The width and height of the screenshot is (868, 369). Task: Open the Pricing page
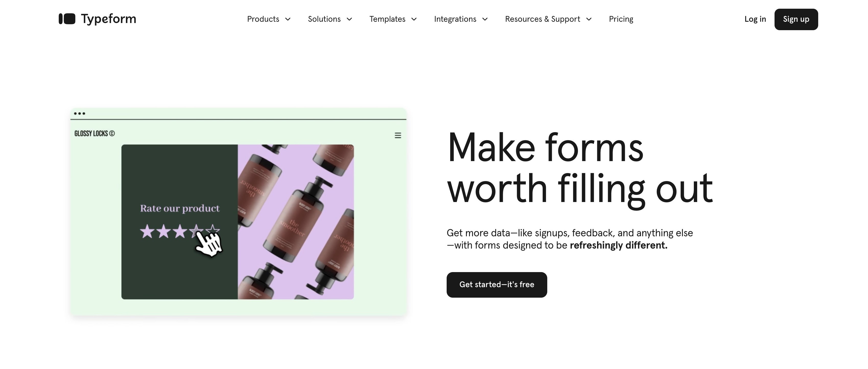pos(621,19)
